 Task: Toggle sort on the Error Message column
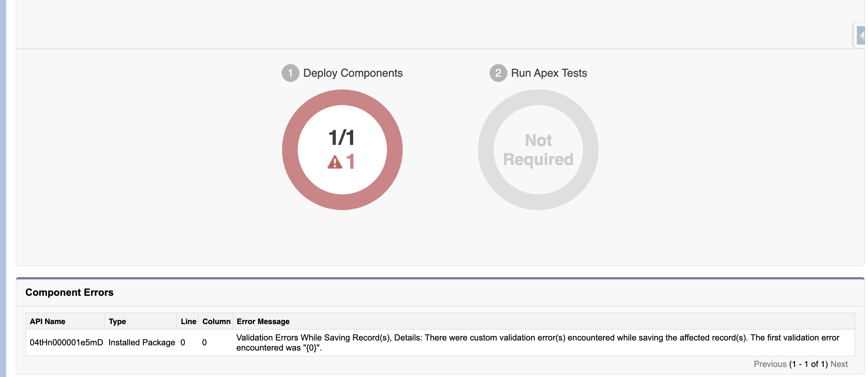click(x=263, y=321)
